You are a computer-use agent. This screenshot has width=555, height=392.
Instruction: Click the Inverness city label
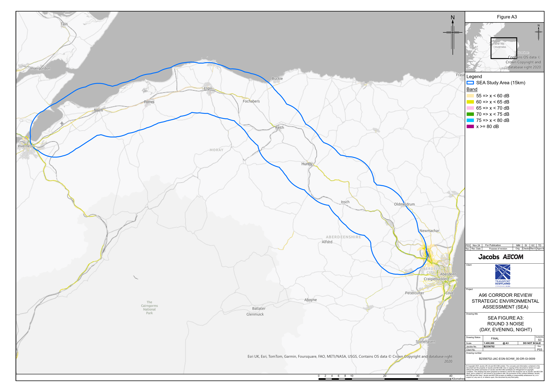(25, 146)
